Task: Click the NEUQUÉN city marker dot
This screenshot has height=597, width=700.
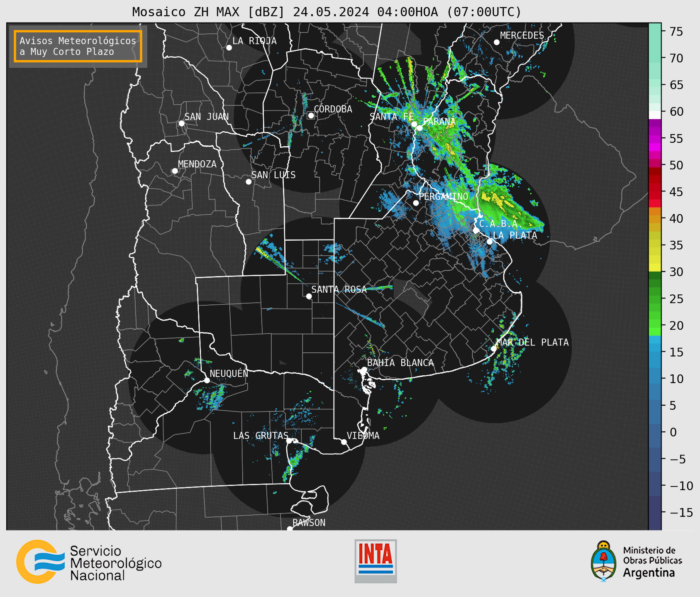Action: [207, 380]
